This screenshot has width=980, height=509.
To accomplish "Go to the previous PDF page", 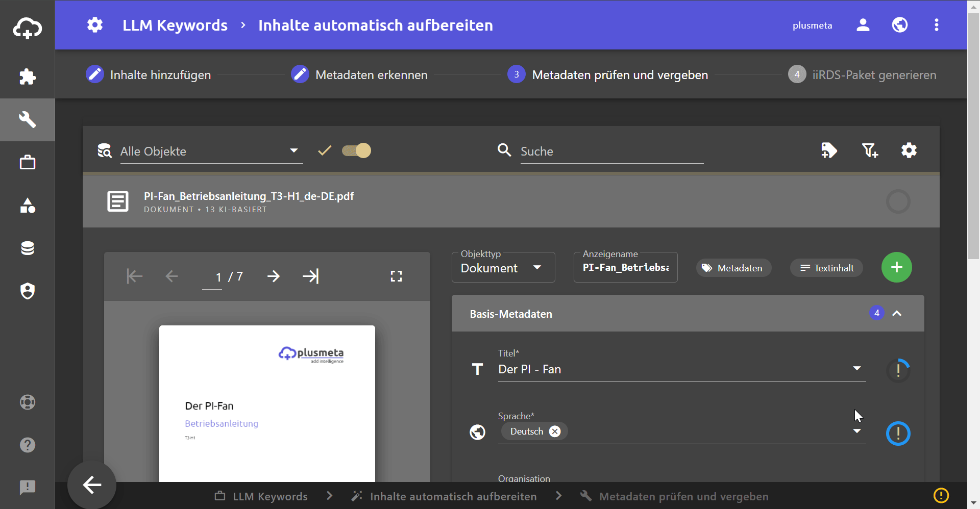I will [x=171, y=276].
